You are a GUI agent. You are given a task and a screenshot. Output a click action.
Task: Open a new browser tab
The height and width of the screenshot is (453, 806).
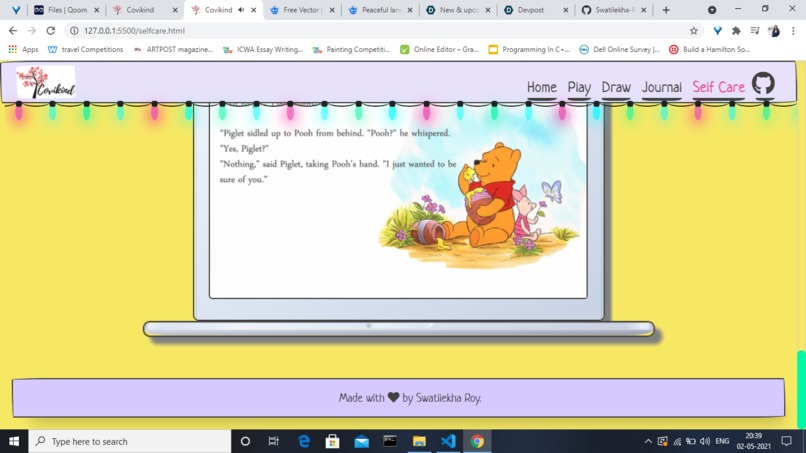(x=666, y=10)
